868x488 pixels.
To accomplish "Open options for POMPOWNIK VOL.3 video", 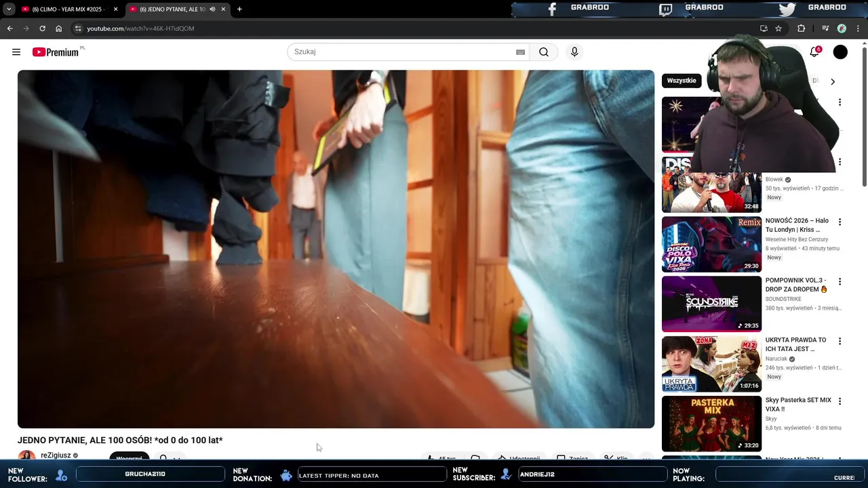I will coord(840,281).
